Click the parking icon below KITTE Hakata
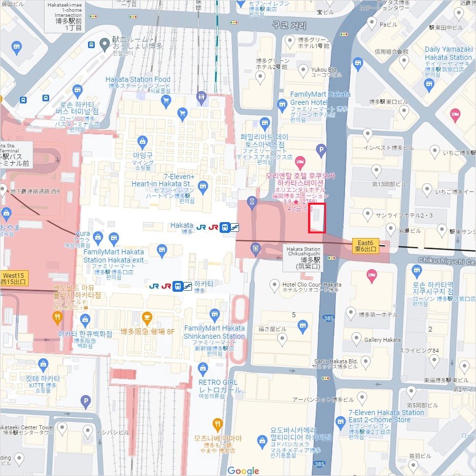Viewport: 476px width, 476px height. coord(85,401)
